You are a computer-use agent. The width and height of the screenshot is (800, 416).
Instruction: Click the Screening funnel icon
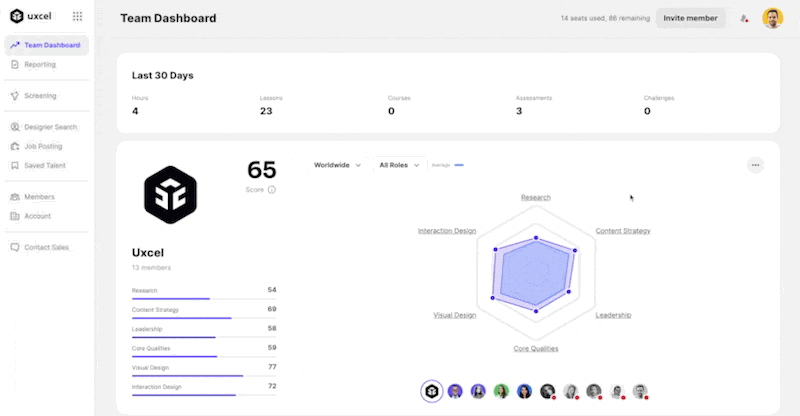[x=15, y=96]
